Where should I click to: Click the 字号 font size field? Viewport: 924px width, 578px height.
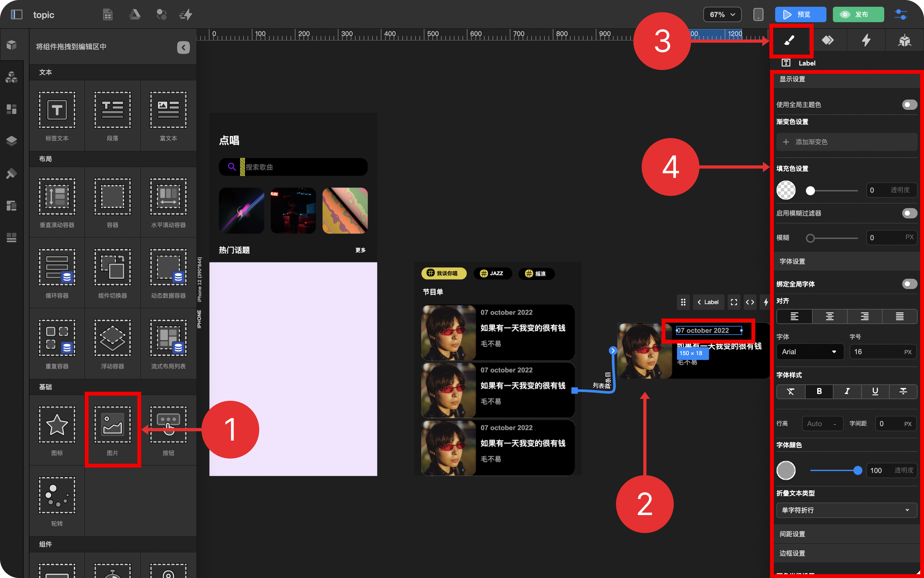(883, 352)
